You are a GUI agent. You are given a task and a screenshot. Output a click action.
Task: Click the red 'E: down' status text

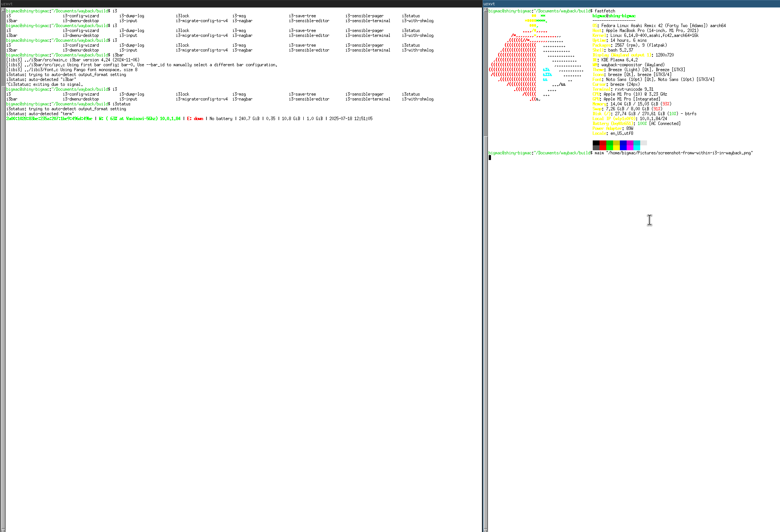195,119
